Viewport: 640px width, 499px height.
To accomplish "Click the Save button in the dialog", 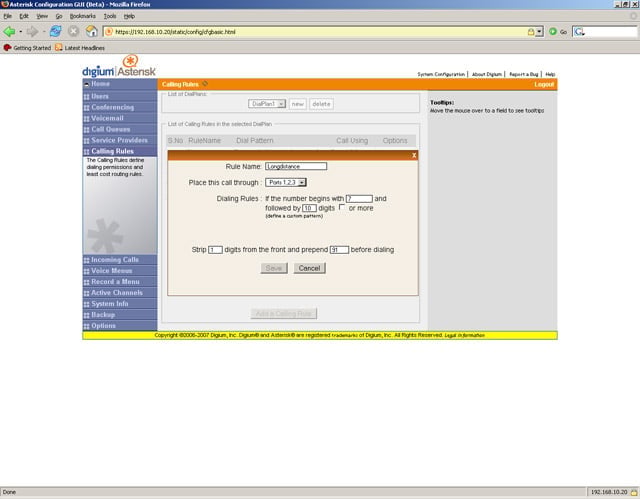I will coord(274,268).
